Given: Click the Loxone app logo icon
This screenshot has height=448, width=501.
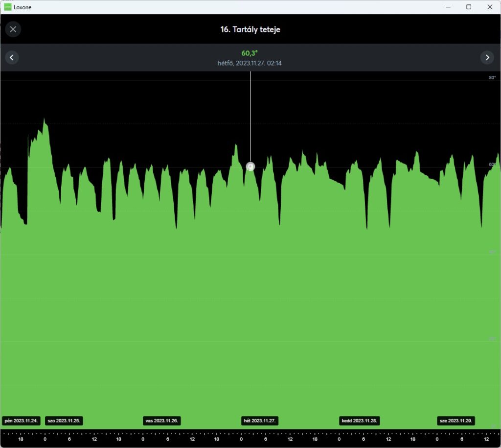Looking at the screenshot, I should 8,7.
